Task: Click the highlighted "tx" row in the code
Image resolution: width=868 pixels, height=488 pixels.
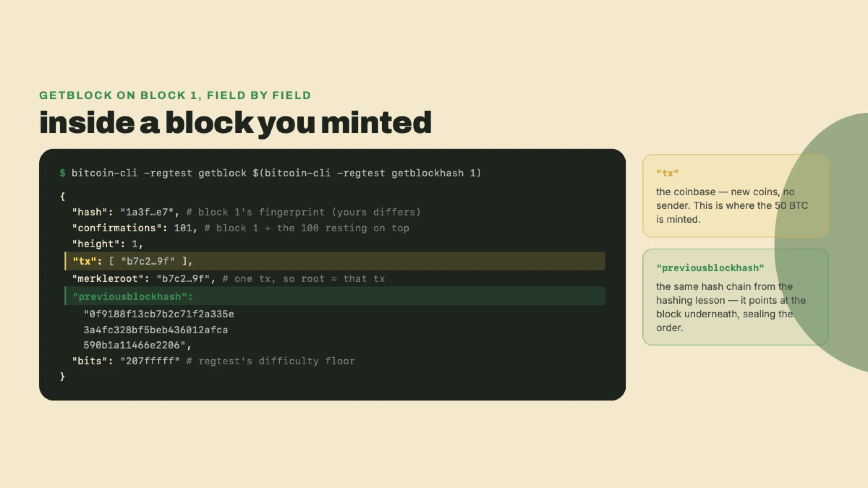Action: (335, 261)
